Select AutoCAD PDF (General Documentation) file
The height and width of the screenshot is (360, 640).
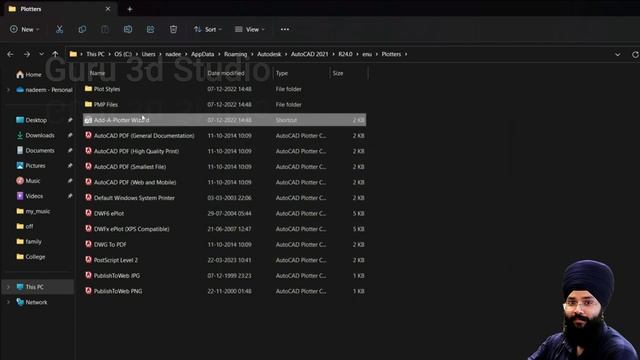coord(224,136)
